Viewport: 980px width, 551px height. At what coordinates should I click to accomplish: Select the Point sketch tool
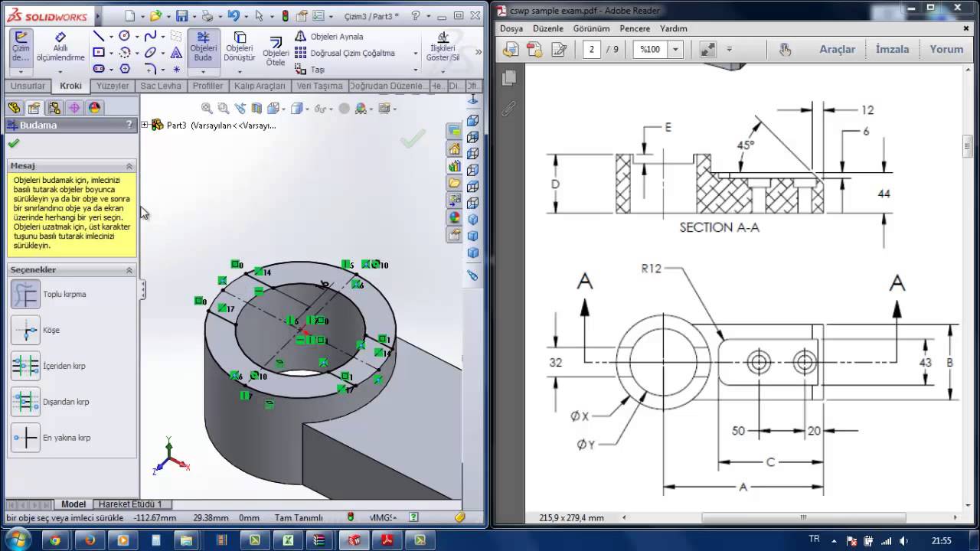pyautogui.click(x=176, y=69)
